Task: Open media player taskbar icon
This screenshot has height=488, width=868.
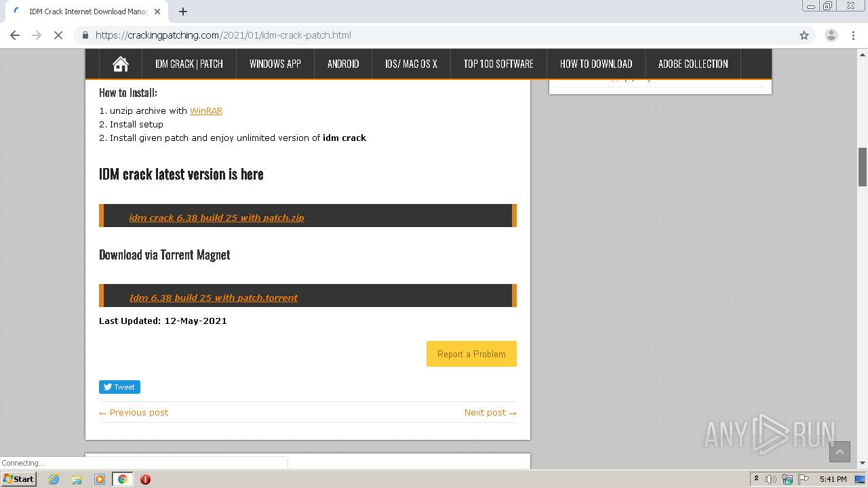Action: (x=100, y=479)
